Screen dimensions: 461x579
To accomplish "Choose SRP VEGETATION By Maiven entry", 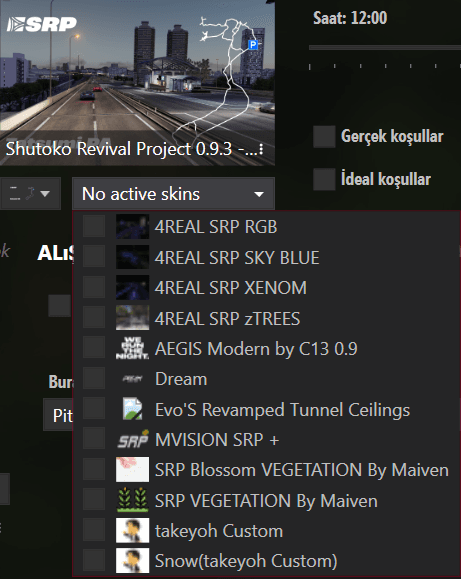I will tap(266, 501).
